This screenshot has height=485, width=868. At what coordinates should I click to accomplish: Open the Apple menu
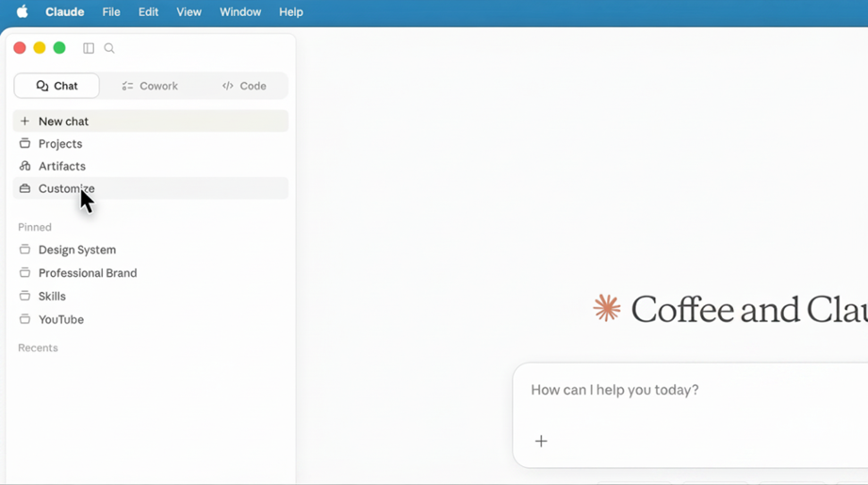[22, 11]
